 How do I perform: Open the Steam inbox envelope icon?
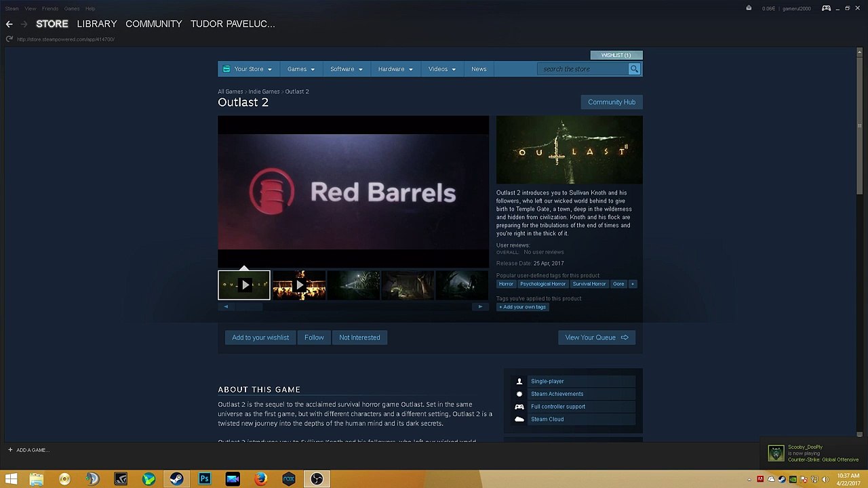click(x=749, y=8)
